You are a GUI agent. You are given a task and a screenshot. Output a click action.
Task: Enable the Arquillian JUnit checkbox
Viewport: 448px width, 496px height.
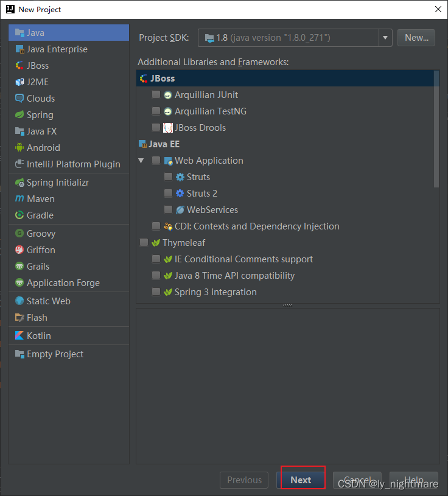[x=156, y=94]
